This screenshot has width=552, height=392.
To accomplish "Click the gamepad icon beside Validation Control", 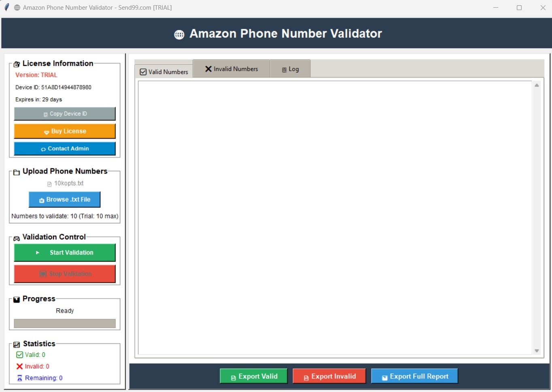I will click(17, 238).
